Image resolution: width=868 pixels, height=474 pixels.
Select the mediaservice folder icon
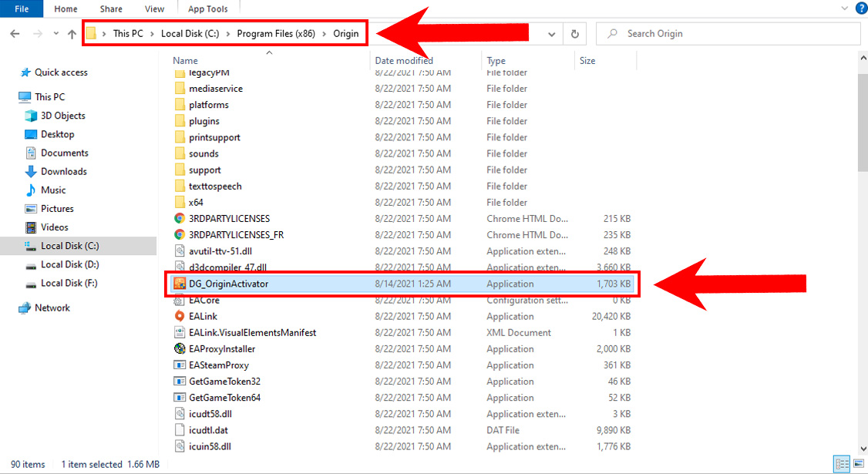[x=180, y=89]
